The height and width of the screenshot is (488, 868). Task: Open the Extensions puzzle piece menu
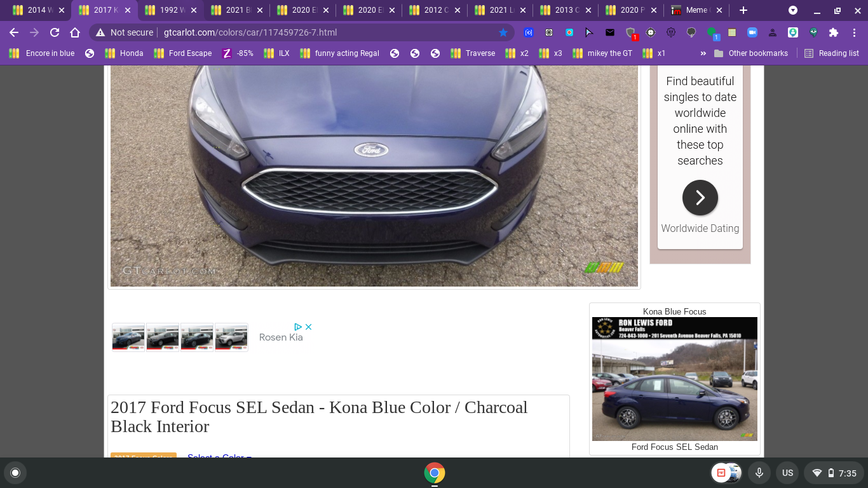[834, 32]
